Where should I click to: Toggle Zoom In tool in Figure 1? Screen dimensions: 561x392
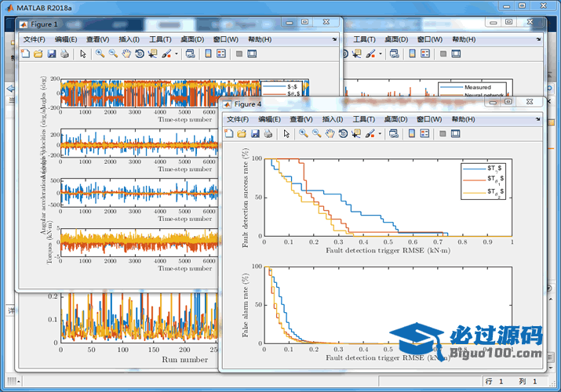pos(100,54)
